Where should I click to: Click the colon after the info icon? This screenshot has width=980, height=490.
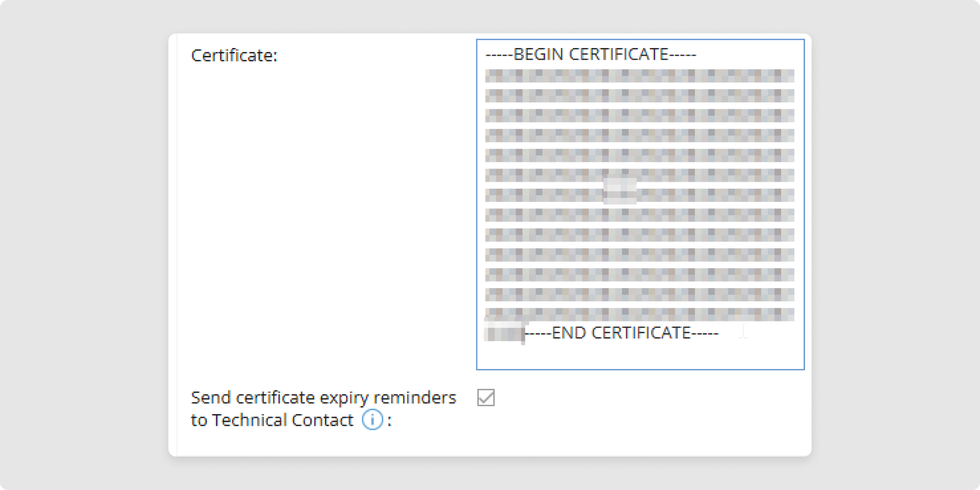(390, 421)
